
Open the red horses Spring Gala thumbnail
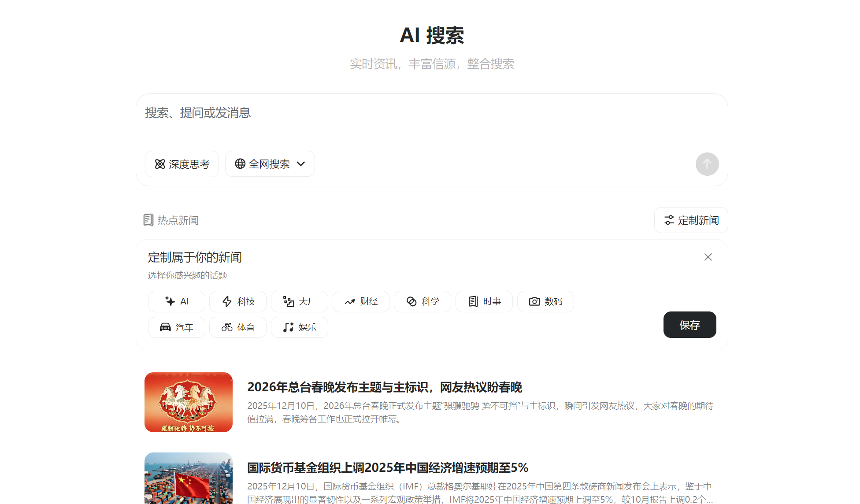pos(189,402)
